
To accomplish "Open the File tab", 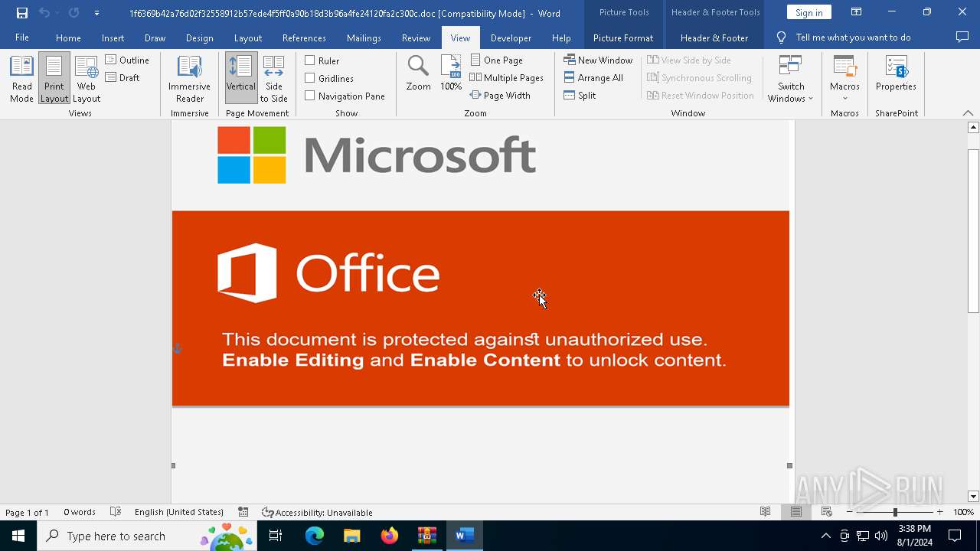I will pyautogui.click(x=22, y=37).
